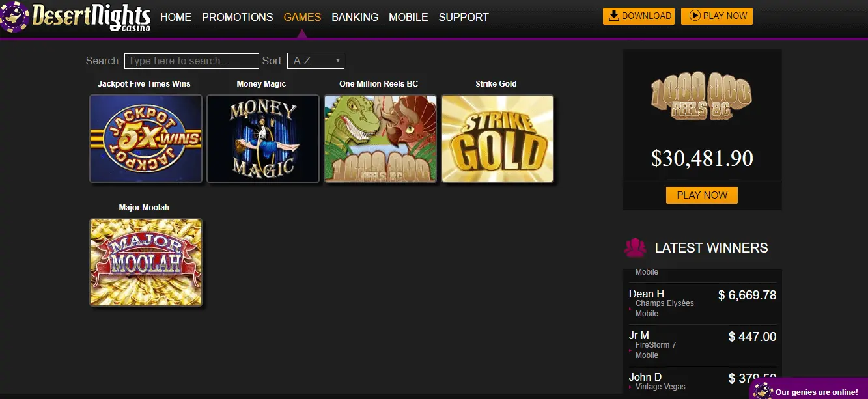Open the Promotions page
The height and width of the screenshot is (399, 868).
238,17
